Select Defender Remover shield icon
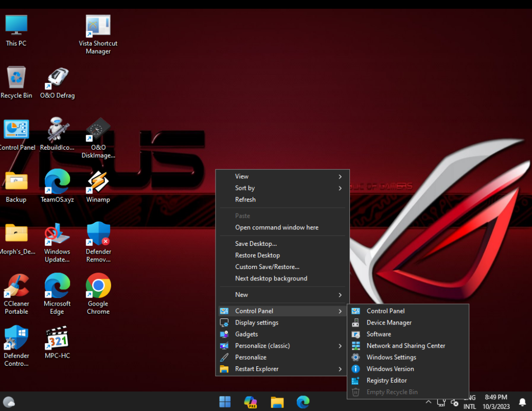Screen dimensions: 532x411 pyautogui.click(x=98, y=242)
